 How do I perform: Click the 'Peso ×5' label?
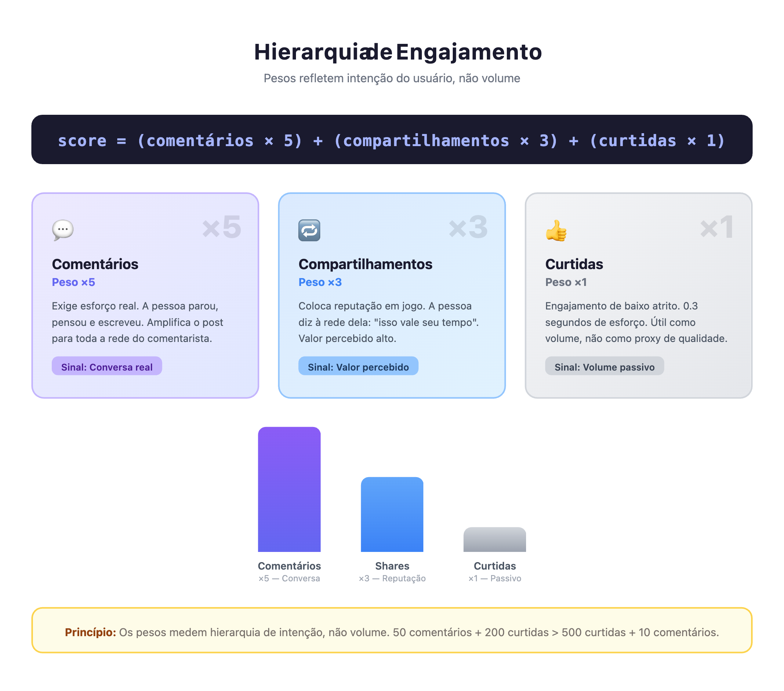(x=73, y=282)
